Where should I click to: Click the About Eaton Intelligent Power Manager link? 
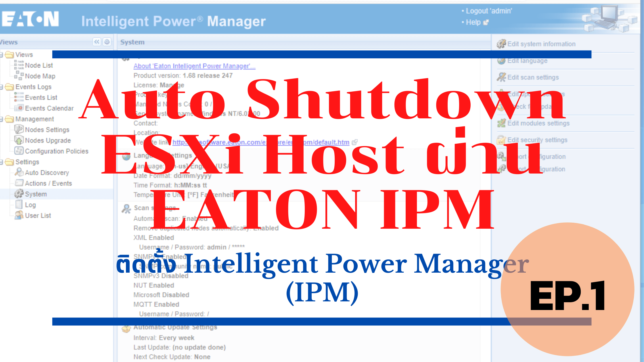click(x=195, y=66)
